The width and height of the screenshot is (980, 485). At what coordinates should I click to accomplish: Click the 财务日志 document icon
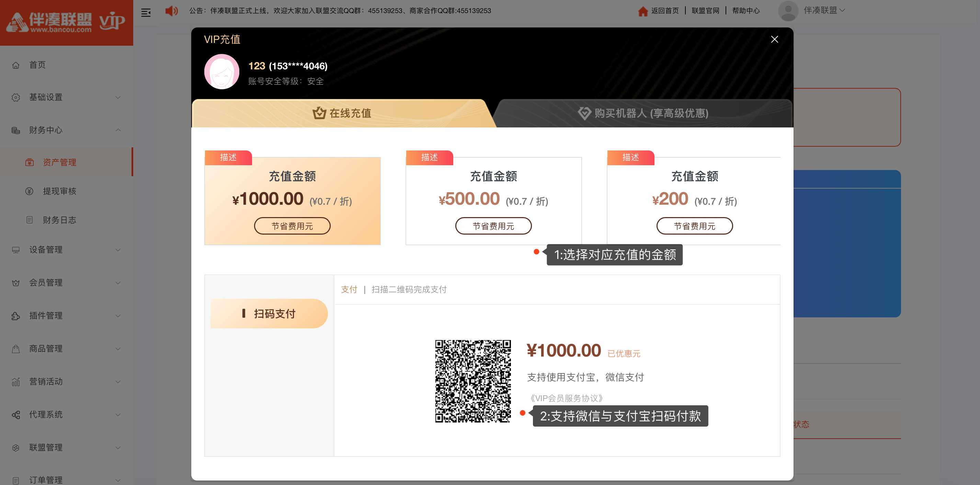pyautogui.click(x=29, y=220)
